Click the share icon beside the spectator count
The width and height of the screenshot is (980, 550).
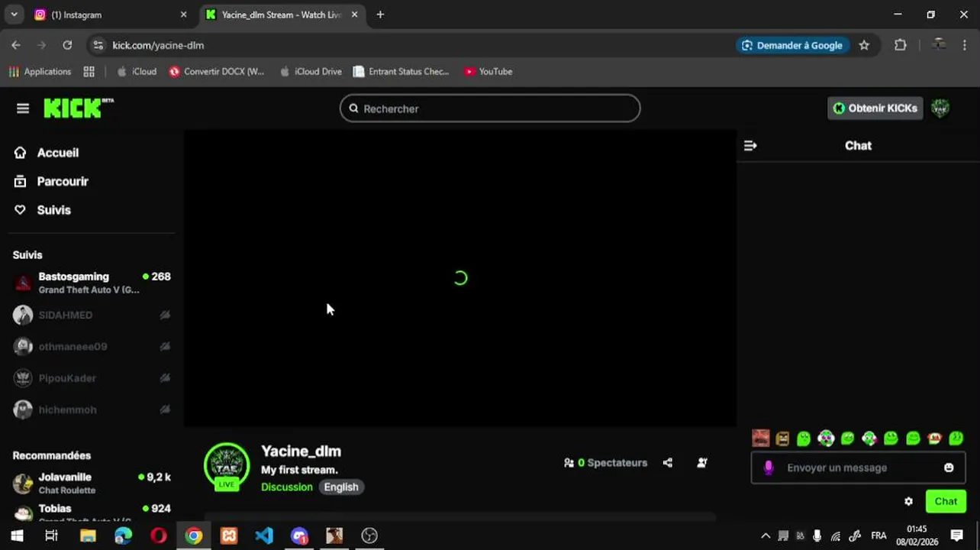[x=668, y=463]
